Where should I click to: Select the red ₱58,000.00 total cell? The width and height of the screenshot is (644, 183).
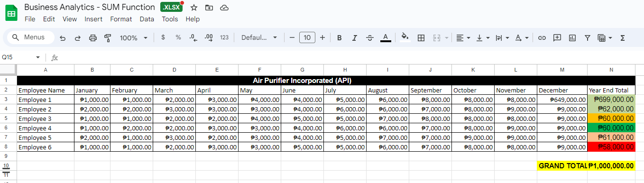(x=611, y=147)
